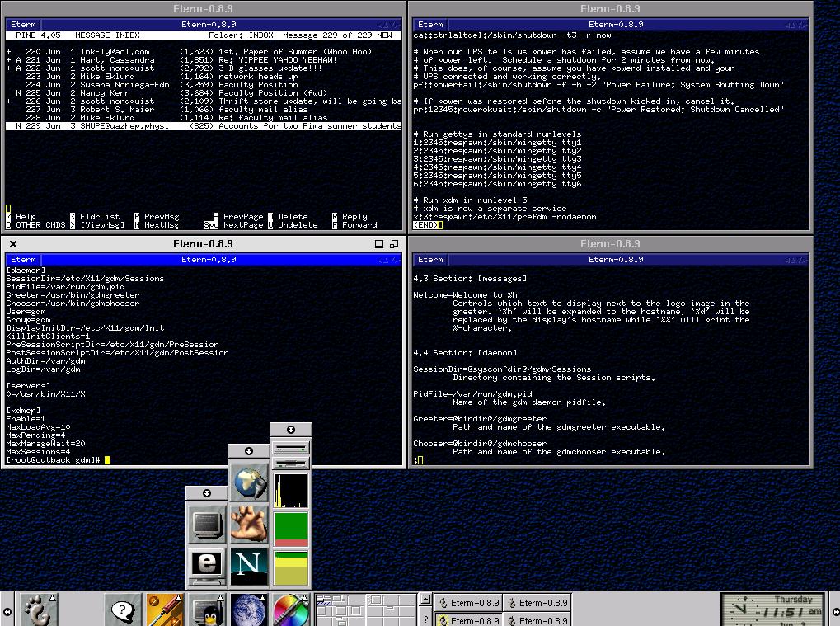
Task: Select the 'Faculty Position (fwd)' message
Action: pos(204,93)
